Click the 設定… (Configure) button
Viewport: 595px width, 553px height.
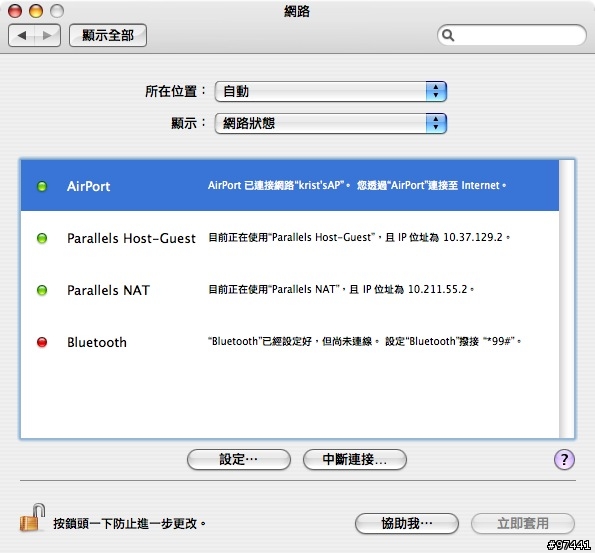[x=239, y=460]
